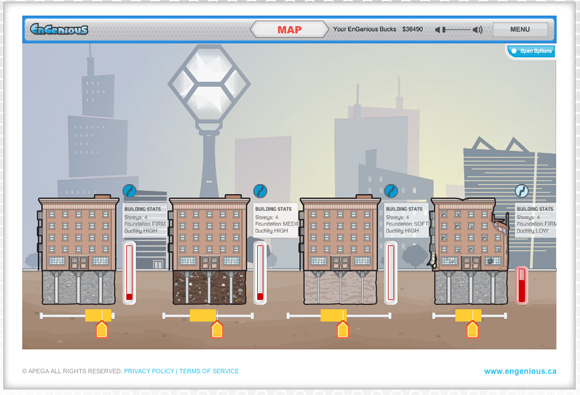Image resolution: width=580 pixels, height=395 pixels.
Task: Open the Terms of Service link
Action: click(209, 371)
